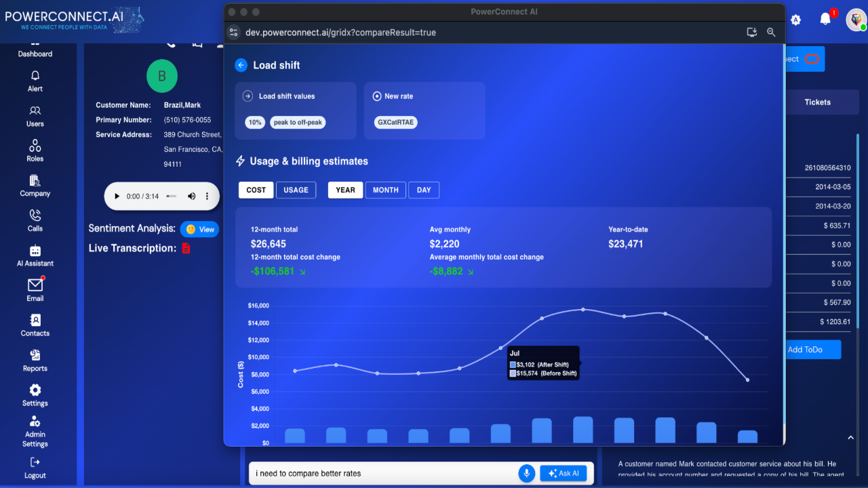Switch time range to MONTH

(x=385, y=190)
